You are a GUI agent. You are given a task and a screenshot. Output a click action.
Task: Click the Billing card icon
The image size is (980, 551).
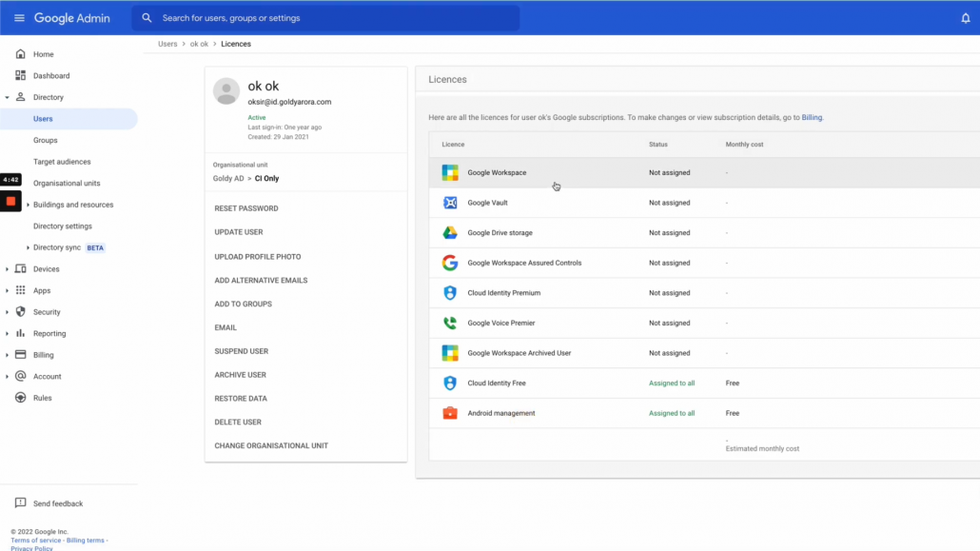[x=21, y=355]
